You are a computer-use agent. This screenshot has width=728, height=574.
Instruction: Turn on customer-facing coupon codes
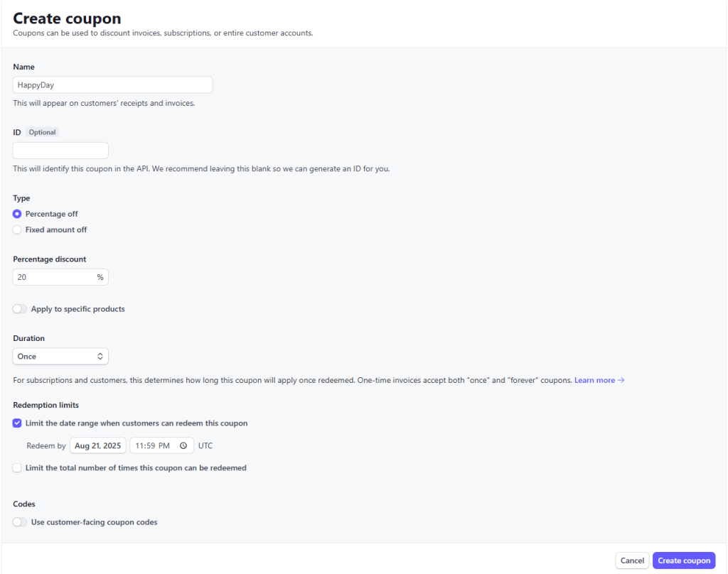point(19,521)
